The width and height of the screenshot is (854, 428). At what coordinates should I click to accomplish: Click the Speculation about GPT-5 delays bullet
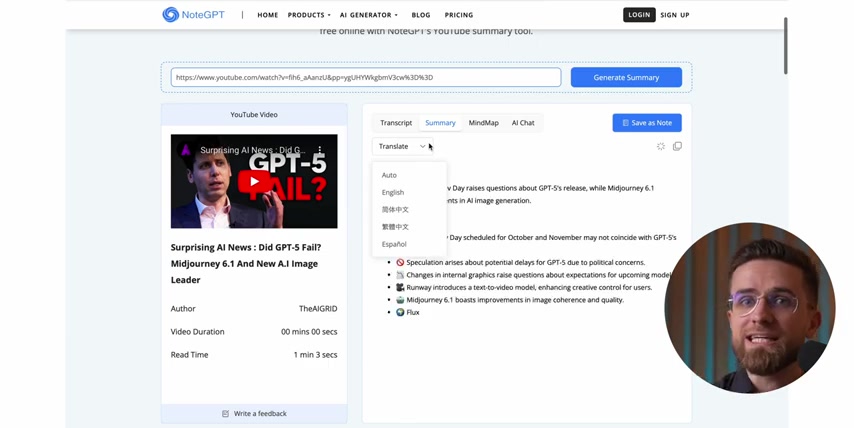point(520,262)
